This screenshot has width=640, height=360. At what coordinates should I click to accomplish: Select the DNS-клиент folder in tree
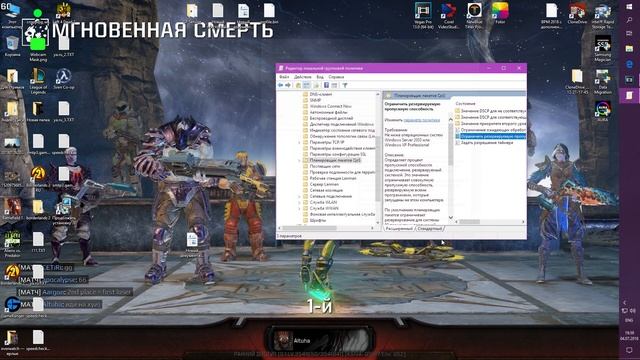(x=320, y=94)
